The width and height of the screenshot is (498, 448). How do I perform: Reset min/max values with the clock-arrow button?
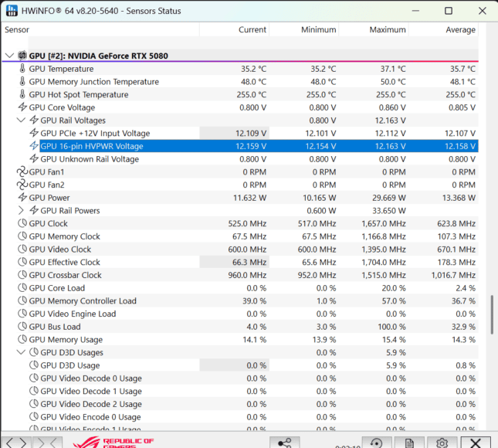tap(377, 443)
